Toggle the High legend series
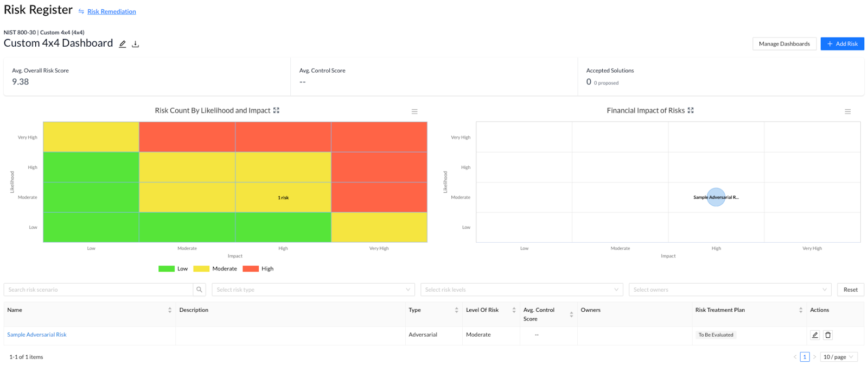Screen dimensions: 868x365 point(258,269)
